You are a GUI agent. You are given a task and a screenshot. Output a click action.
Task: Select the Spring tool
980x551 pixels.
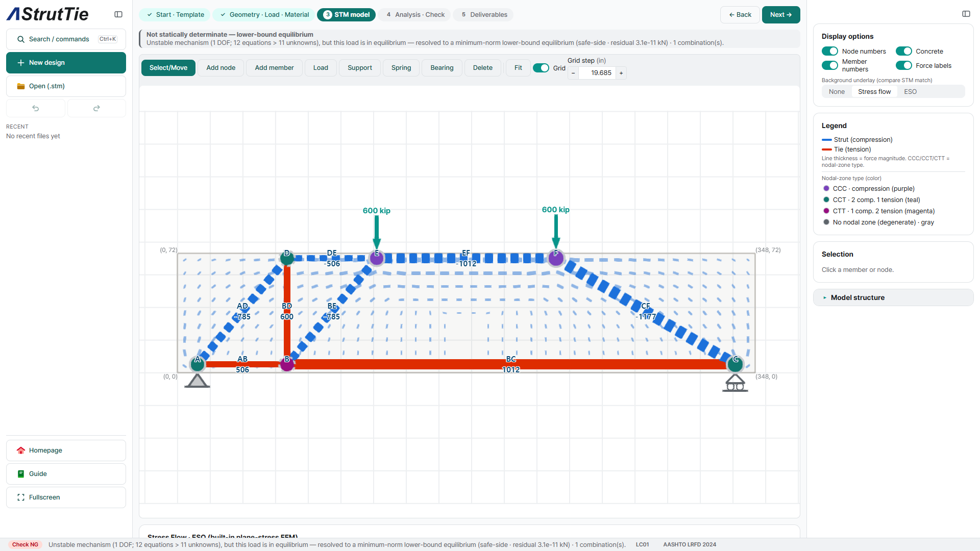(401, 68)
